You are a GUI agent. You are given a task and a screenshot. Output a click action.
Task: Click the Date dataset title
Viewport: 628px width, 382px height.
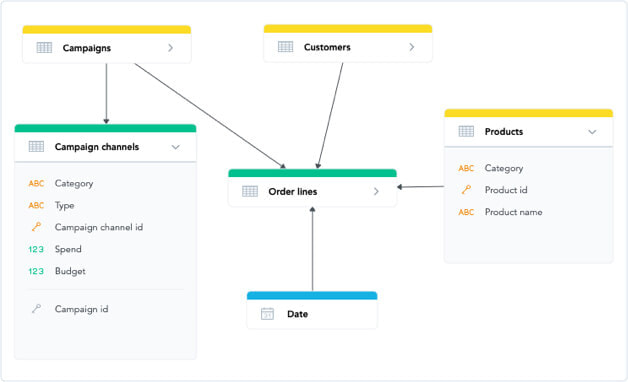[298, 314]
